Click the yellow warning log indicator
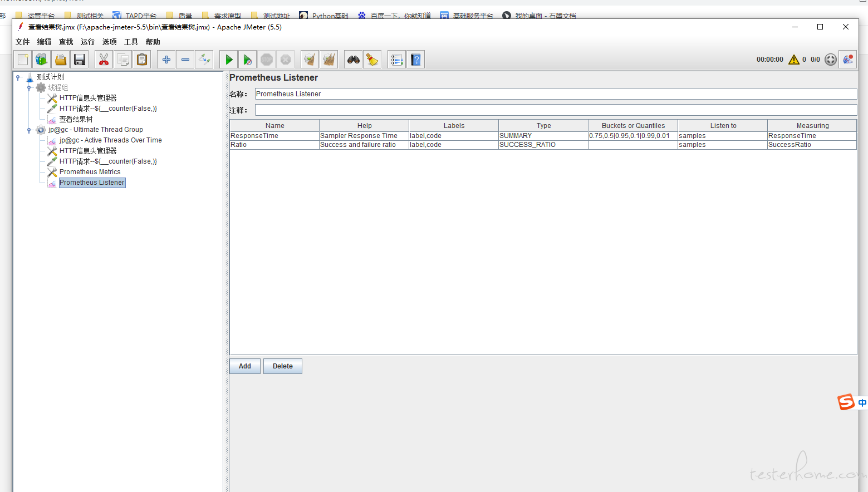Viewport: 868px width, 492px height. click(794, 60)
